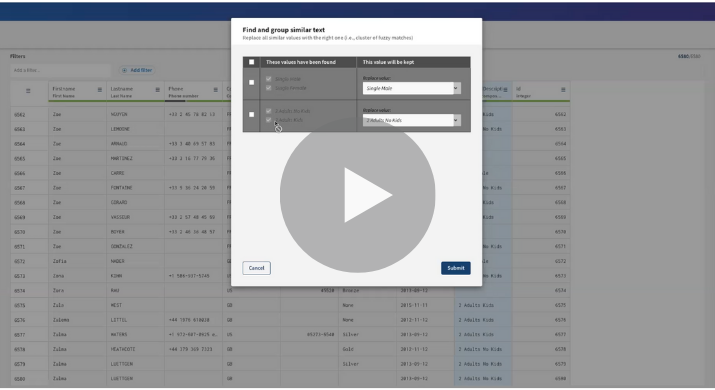Open the Description column menu icon
The width and height of the screenshot is (715, 390).
point(505,89)
